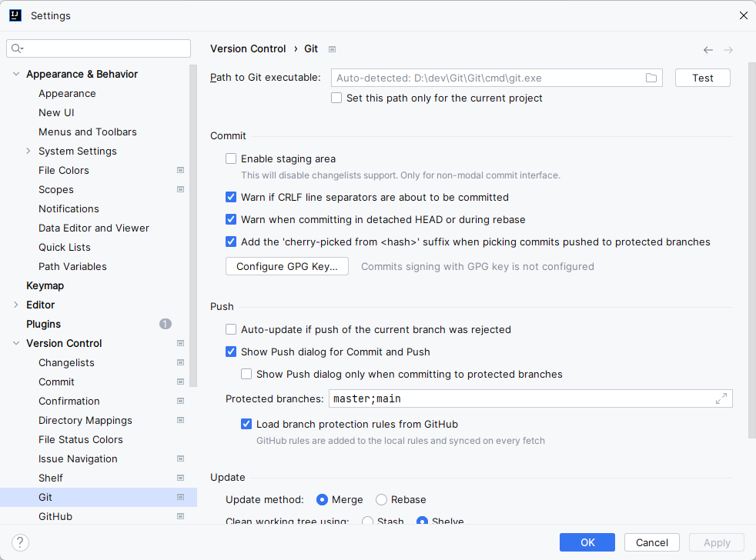Click the Git settings panel vertical scrollbar

tap(751, 250)
